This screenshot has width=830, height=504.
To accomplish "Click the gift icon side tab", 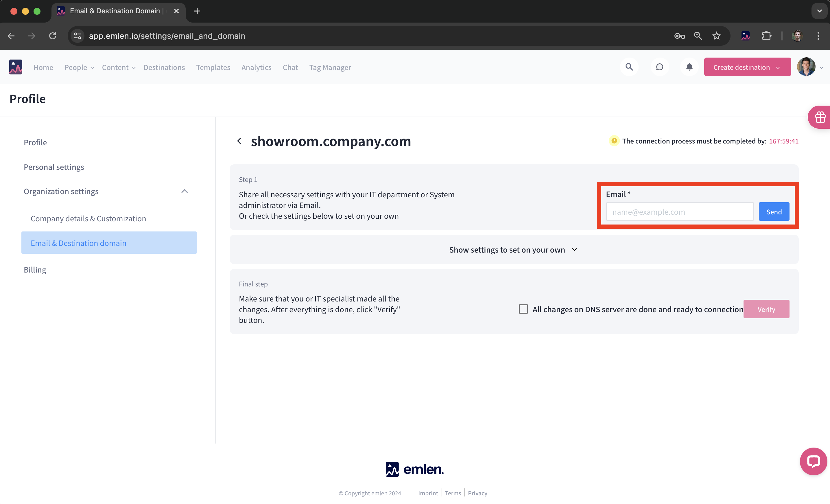I will tap(820, 117).
